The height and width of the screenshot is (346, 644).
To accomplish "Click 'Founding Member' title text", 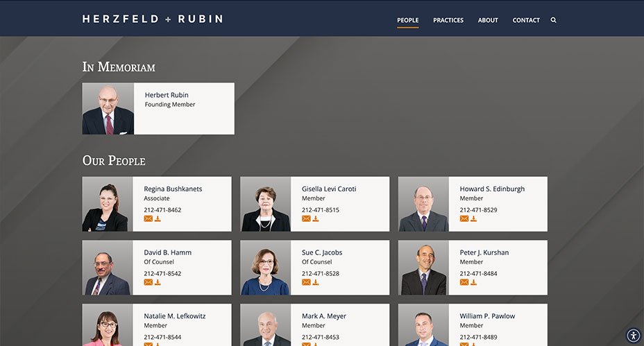I will 169,104.
